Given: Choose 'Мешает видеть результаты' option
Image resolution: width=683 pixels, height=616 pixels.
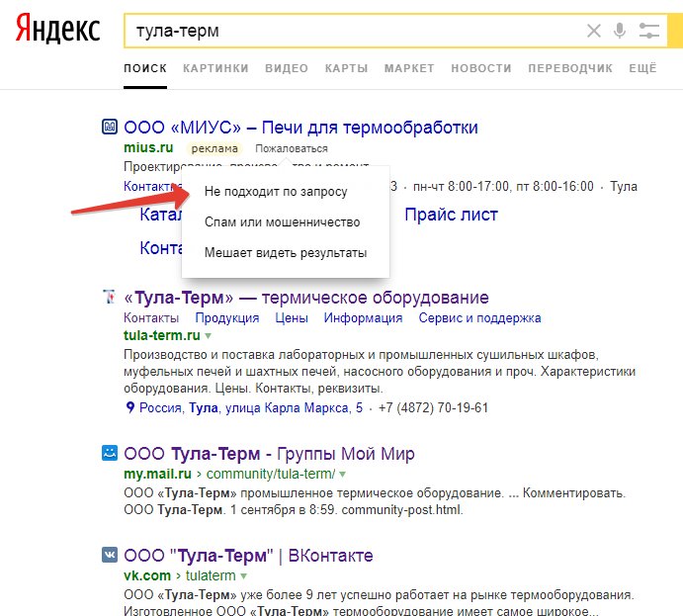Looking at the screenshot, I should [x=286, y=253].
